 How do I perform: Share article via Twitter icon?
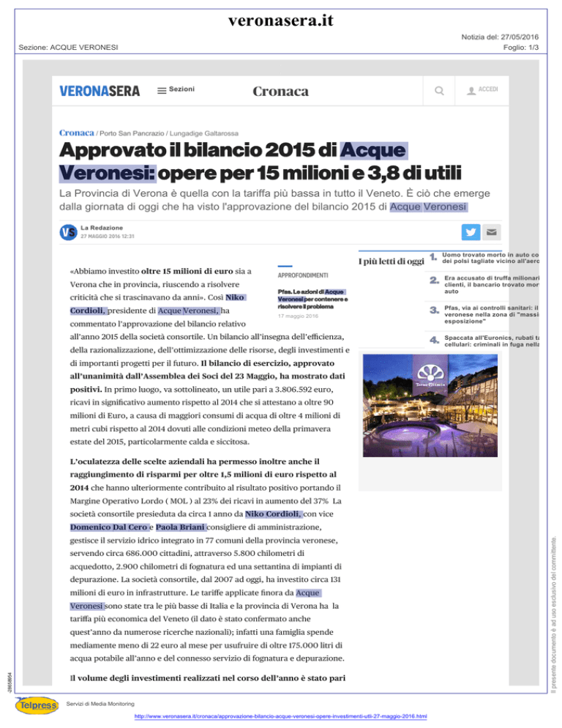[x=471, y=232]
